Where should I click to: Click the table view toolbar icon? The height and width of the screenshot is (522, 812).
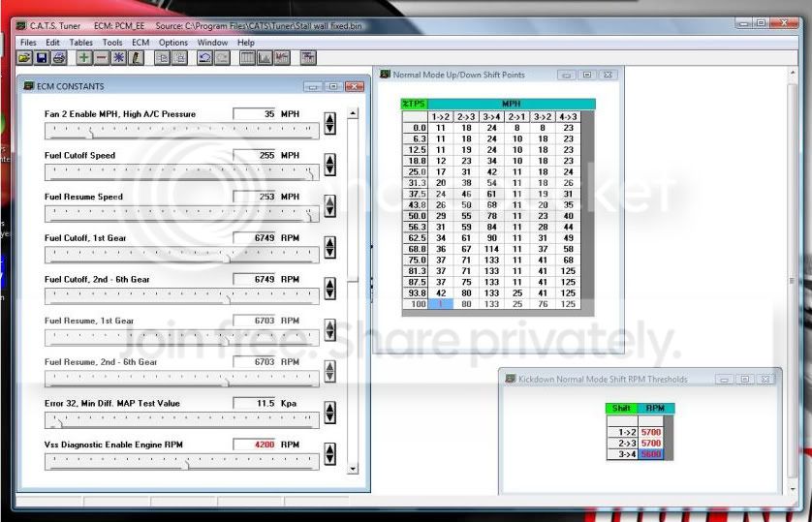click(x=247, y=58)
